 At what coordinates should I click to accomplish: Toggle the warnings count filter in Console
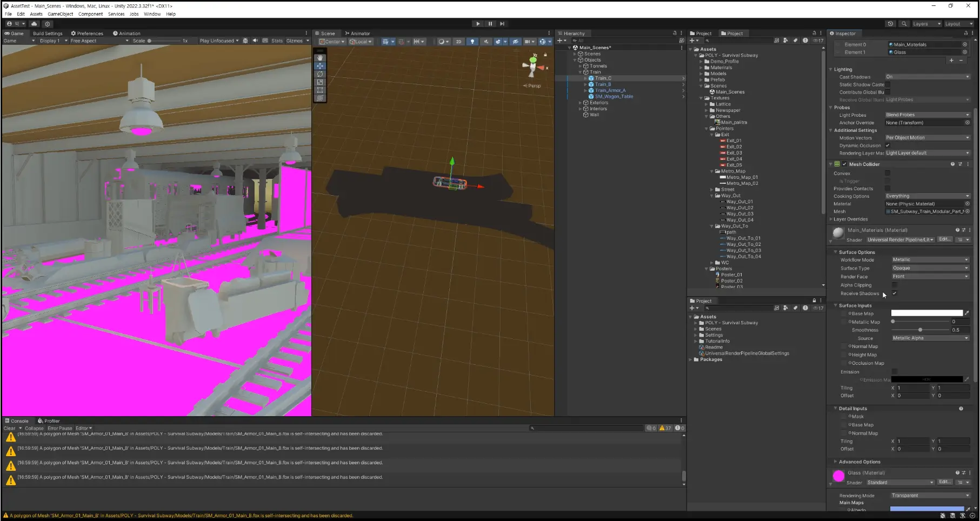[665, 428]
